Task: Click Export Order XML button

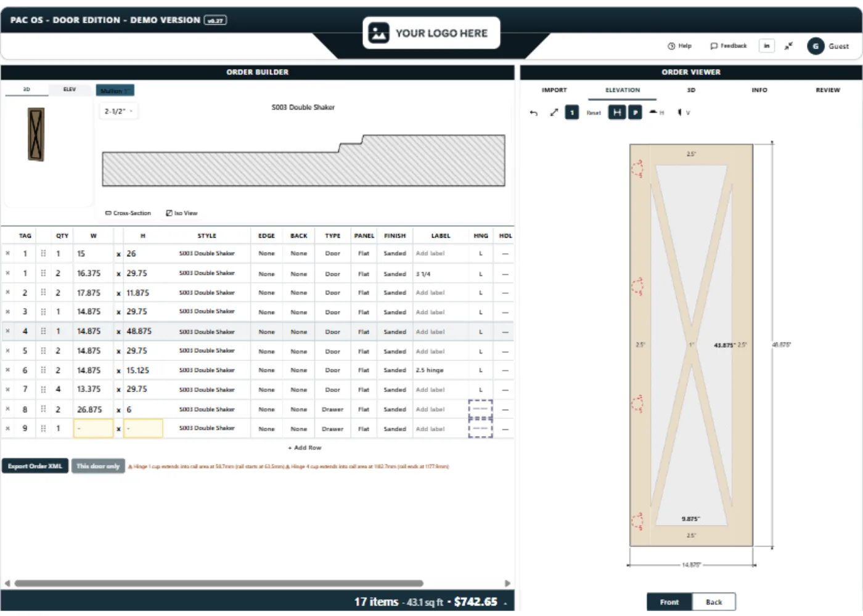Action: click(x=35, y=466)
